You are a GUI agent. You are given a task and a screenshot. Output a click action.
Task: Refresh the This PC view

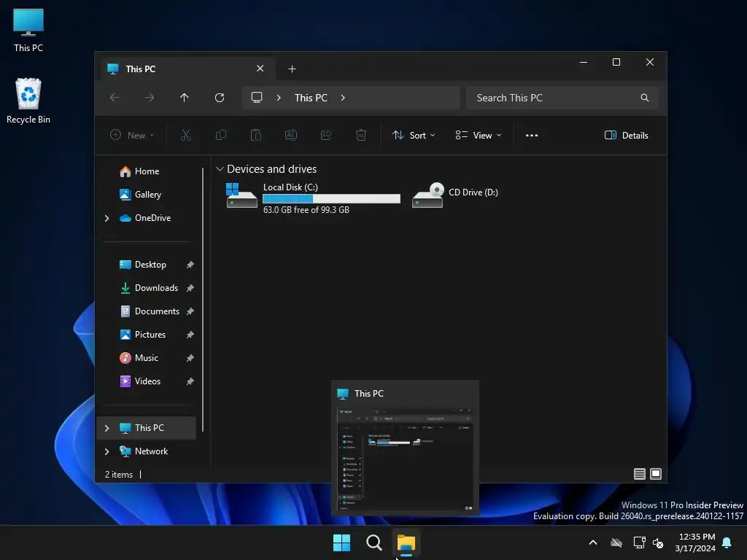tap(220, 98)
